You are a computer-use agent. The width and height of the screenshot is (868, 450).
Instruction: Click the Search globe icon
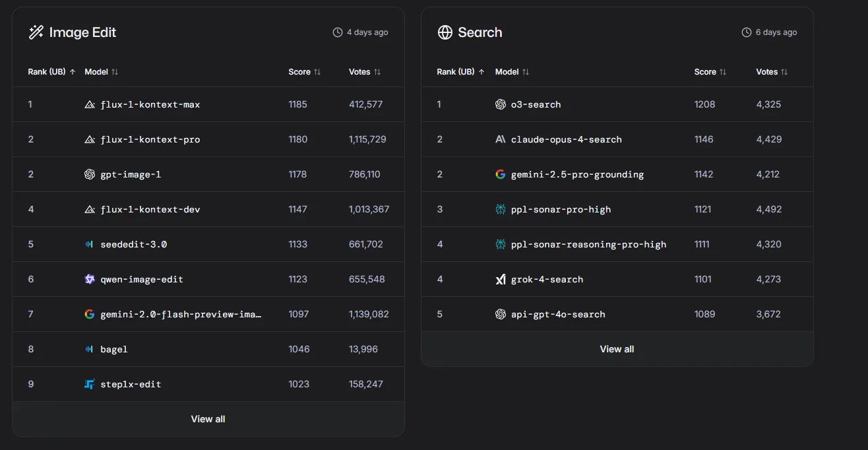[x=445, y=32]
